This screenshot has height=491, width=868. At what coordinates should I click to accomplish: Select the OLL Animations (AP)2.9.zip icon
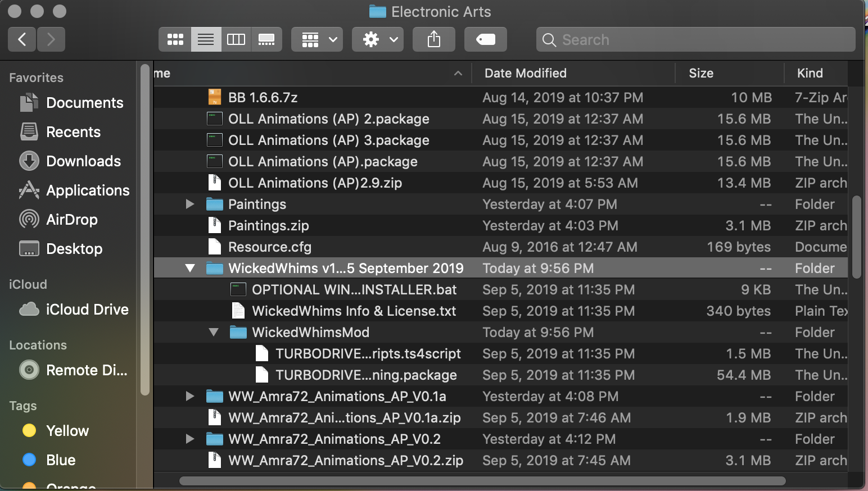click(x=215, y=183)
